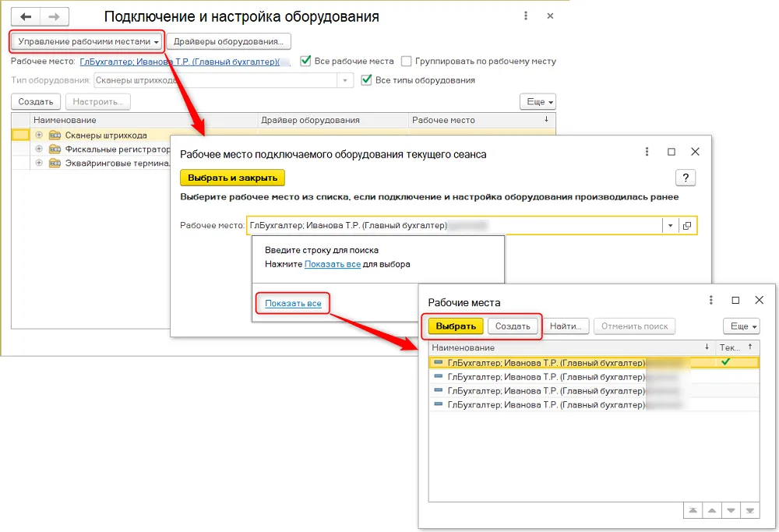Jump to the list's first row with the arrow icon
Image resolution: width=779 pixels, height=532 pixels.
point(693,510)
